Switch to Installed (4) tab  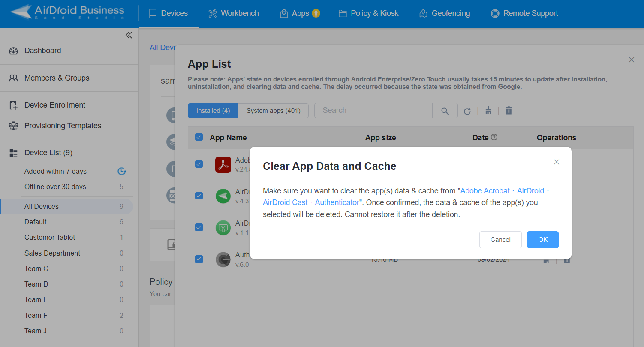click(x=213, y=111)
